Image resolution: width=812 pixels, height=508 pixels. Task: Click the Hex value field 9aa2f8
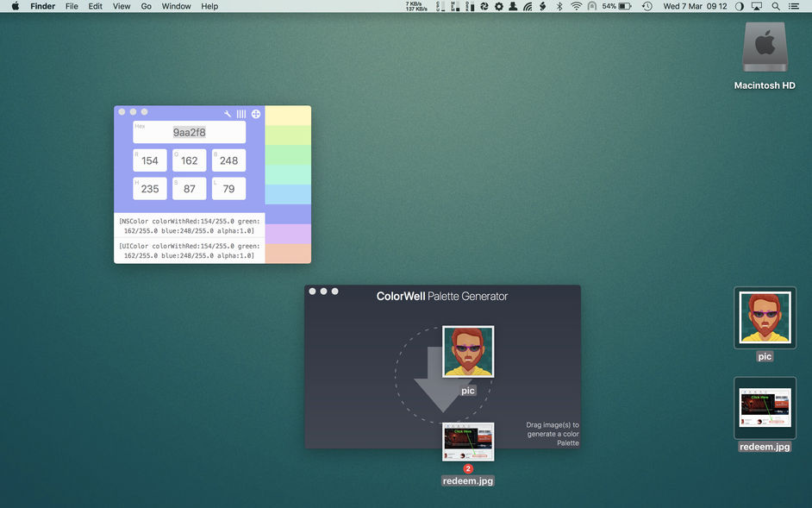pos(189,133)
